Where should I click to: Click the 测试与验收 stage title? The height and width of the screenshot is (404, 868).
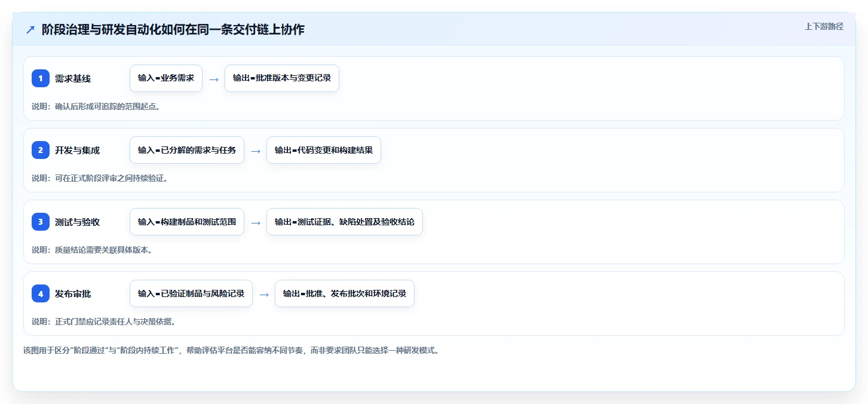[77, 222]
